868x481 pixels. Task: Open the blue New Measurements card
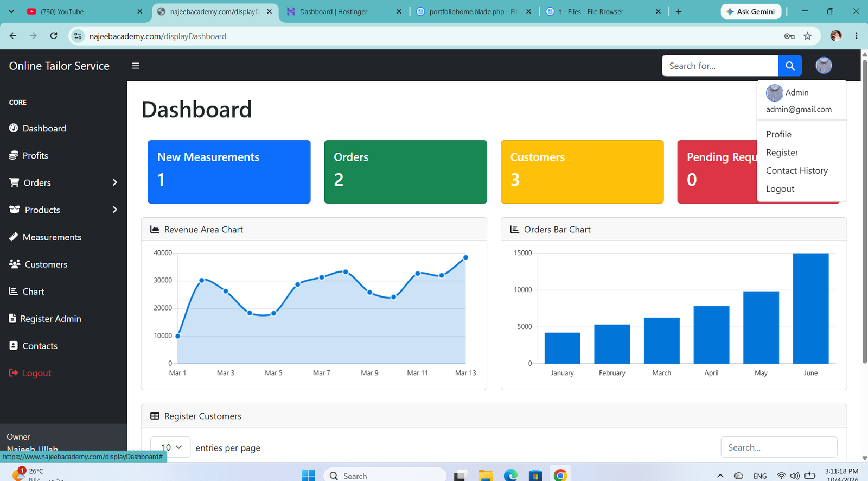pos(229,172)
